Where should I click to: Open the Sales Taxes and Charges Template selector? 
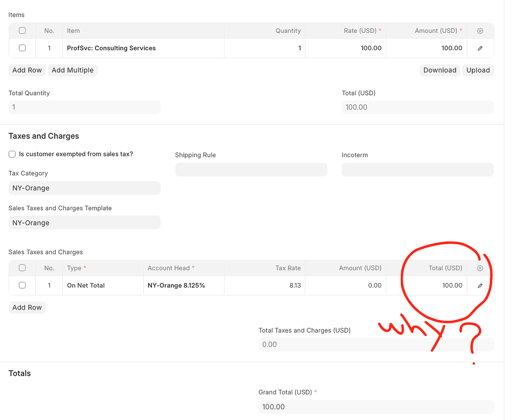coord(84,222)
